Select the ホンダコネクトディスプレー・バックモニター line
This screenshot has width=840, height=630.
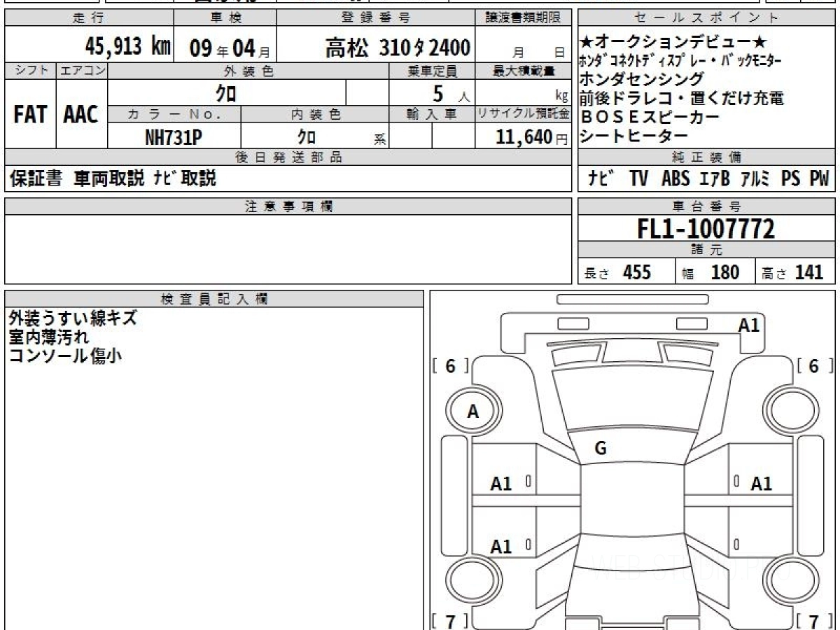click(x=680, y=62)
